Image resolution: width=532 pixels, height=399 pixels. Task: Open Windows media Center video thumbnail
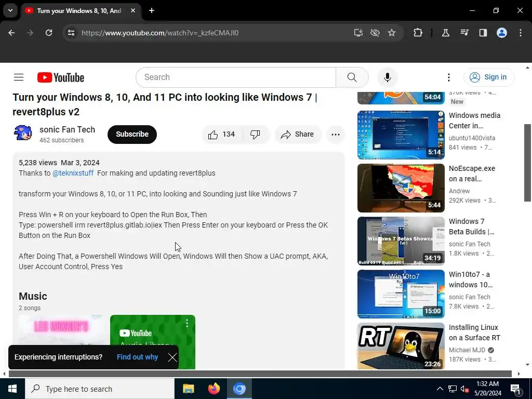tap(401, 135)
